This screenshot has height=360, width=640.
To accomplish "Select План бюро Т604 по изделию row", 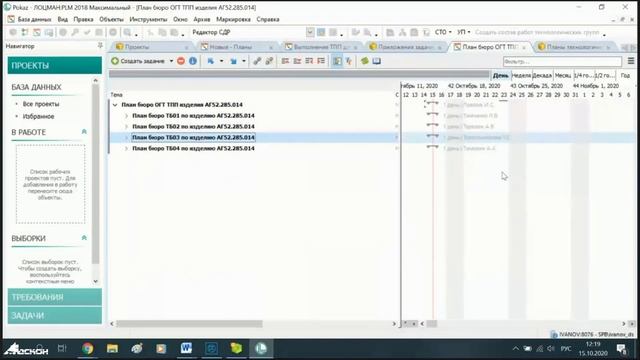I will coord(193,149).
